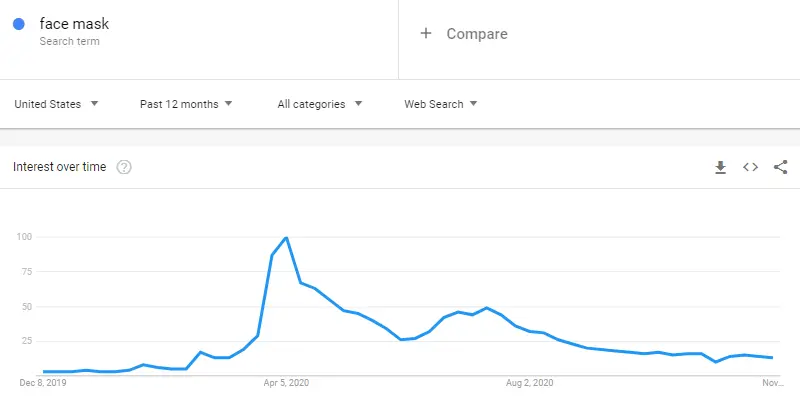The width and height of the screenshot is (800, 420).
Task: Click the Search term subtitle
Action: click(x=69, y=41)
